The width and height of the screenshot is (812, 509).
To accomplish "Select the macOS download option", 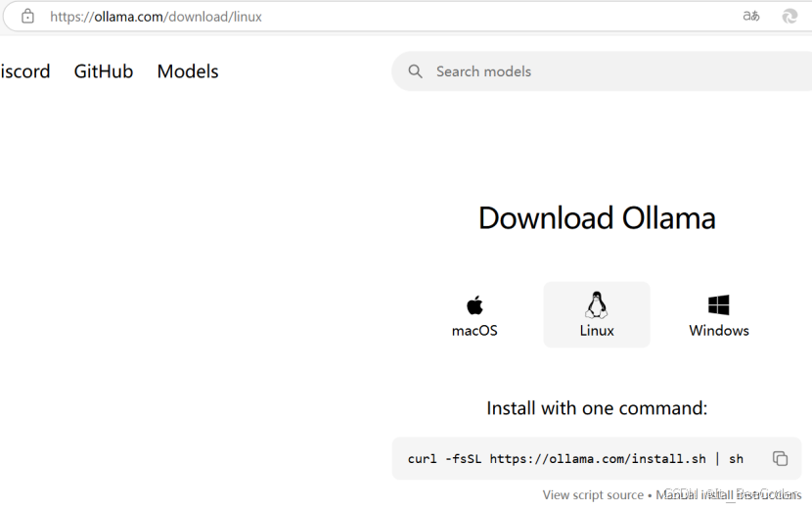I will tap(474, 315).
